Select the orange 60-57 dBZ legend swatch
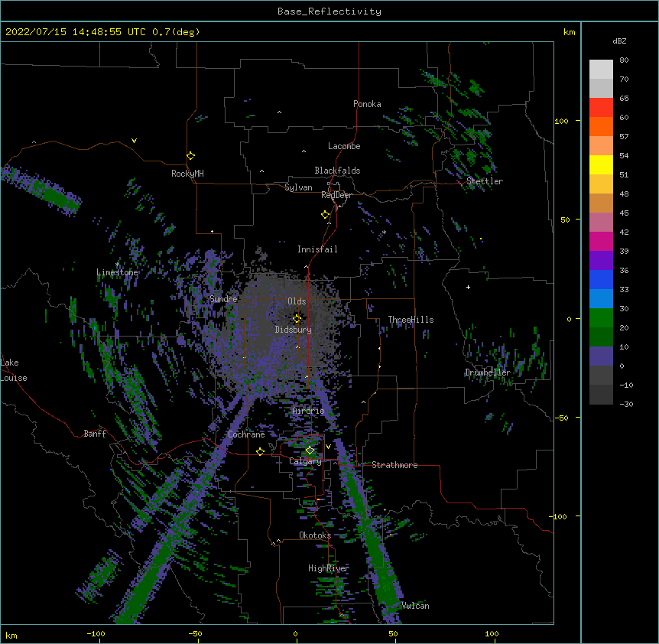 tap(601, 126)
